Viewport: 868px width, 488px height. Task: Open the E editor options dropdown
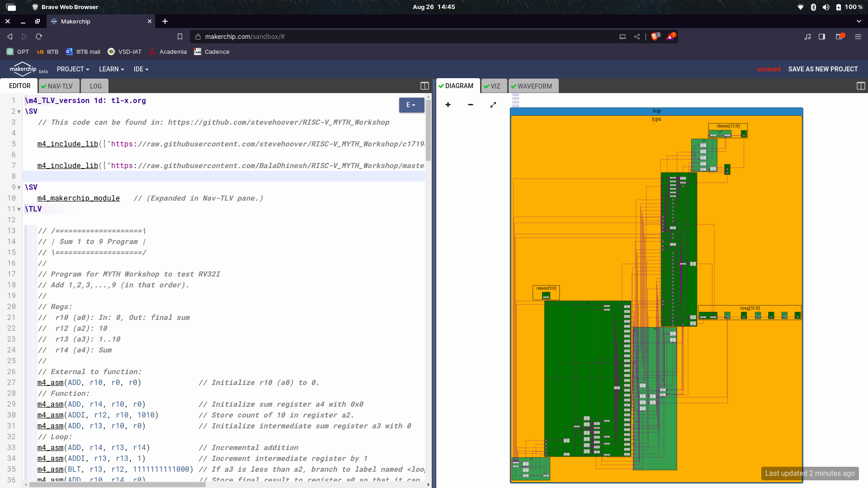click(411, 105)
